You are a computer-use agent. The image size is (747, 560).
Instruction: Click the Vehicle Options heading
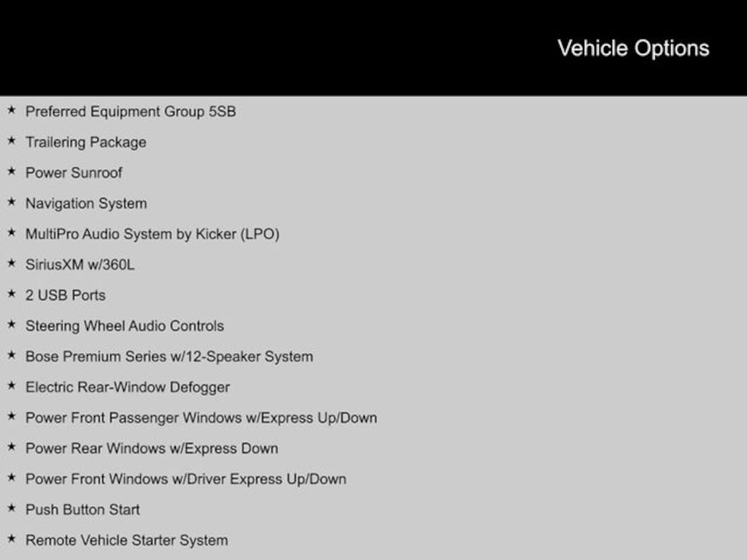[633, 48]
